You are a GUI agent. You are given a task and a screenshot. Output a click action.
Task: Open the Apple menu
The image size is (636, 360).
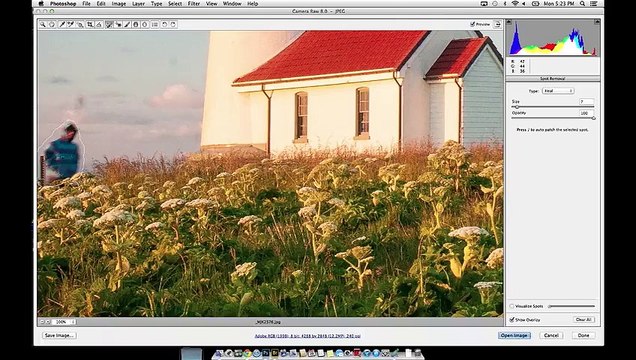[x=41, y=4]
